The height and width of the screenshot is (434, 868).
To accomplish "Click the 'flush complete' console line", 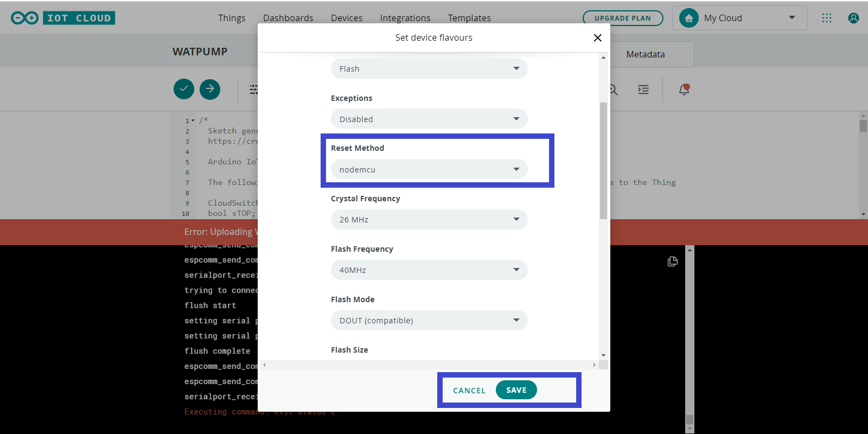I will point(218,351).
